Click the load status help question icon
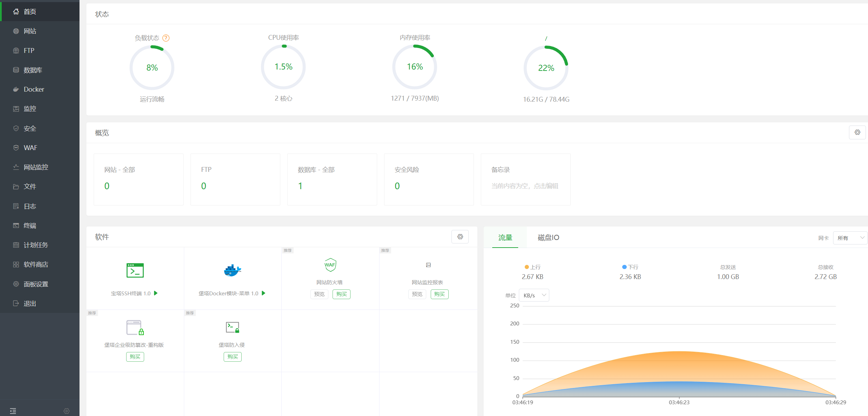Image resolution: width=868 pixels, height=416 pixels. tap(166, 38)
